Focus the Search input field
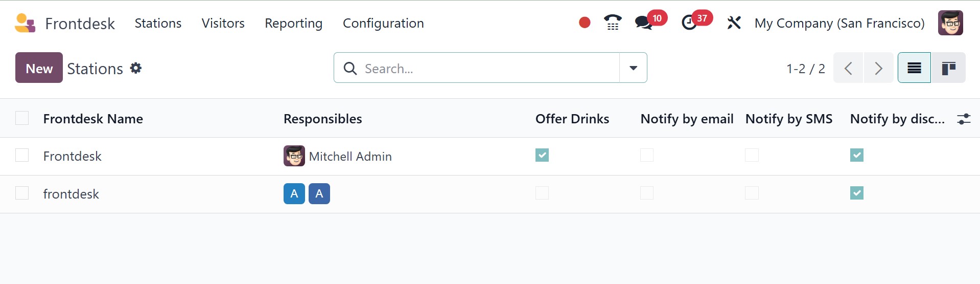Image resolution: width=980 pixels, height=284 pixels. click(x=485, y=68)
